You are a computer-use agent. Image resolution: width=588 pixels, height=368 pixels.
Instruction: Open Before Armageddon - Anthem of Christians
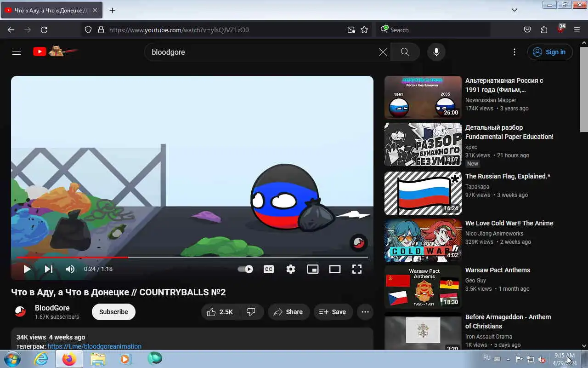pyautogui.click(x=508, y=322)
